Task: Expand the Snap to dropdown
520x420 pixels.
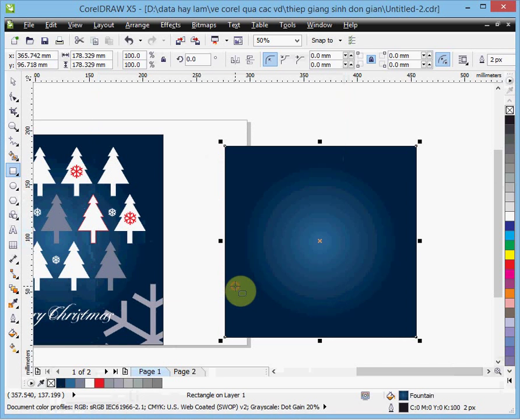Action: coord(340,40)
